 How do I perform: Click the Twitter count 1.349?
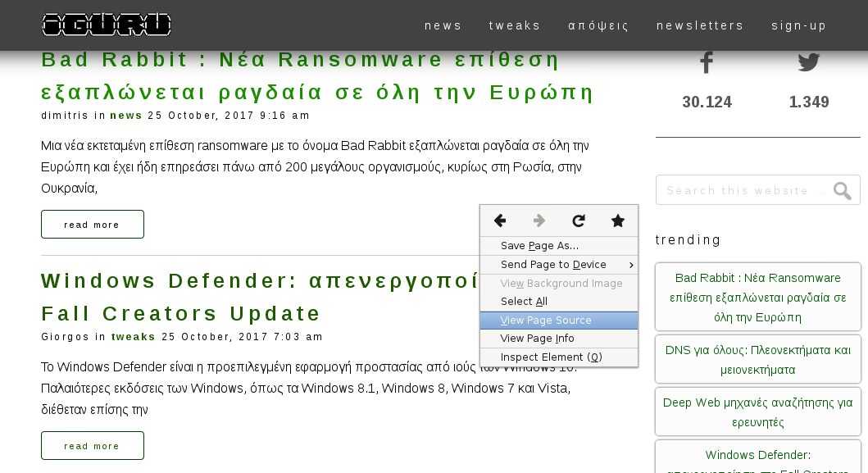coord(809,102)
